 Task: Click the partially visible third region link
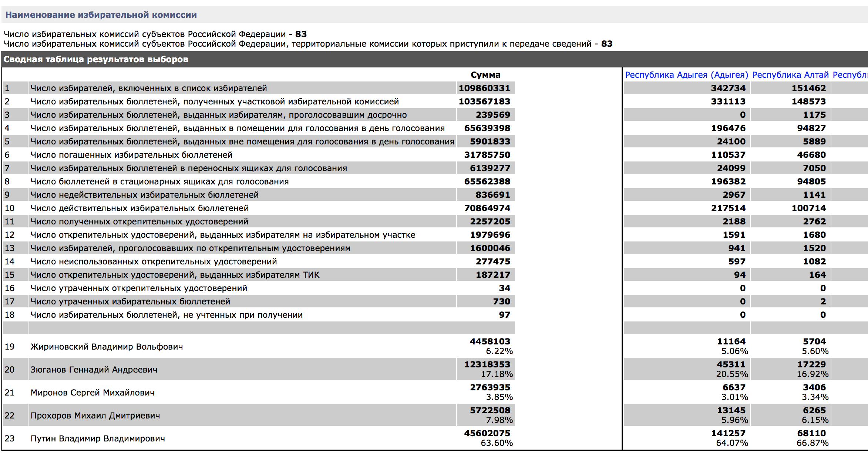point(850,75)
